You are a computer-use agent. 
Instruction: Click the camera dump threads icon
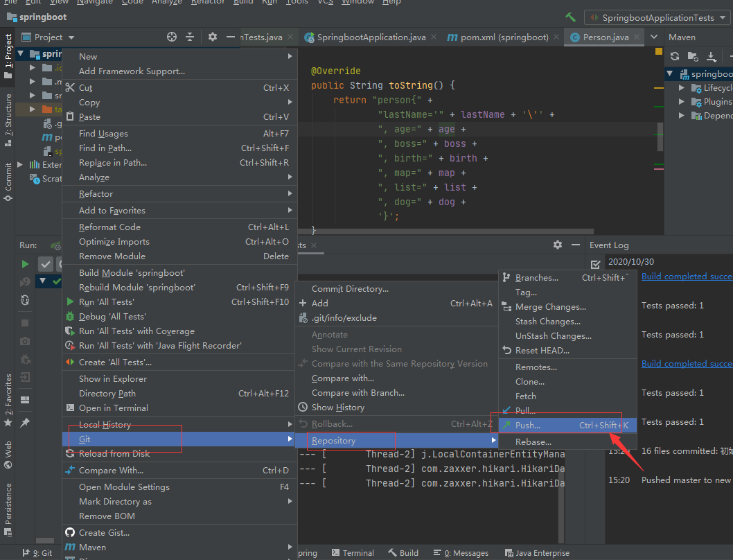pyautogui.click(x=25, y=341)
